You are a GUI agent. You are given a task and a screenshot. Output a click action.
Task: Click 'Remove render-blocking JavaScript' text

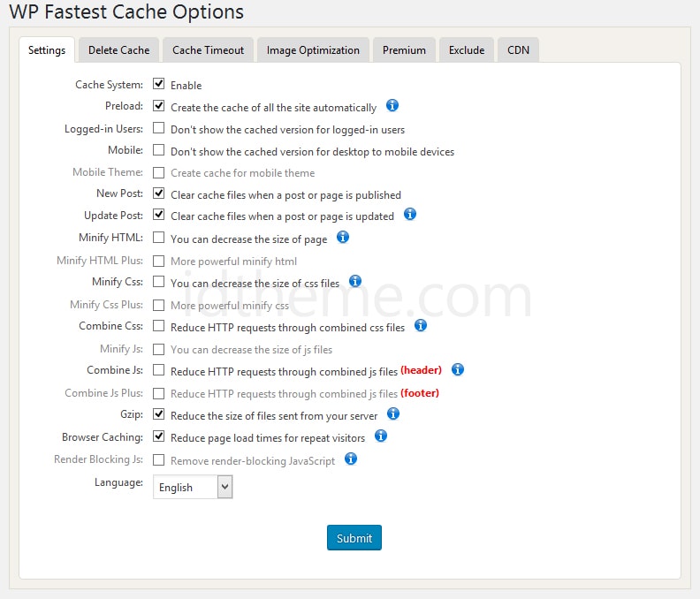(253, 460)
